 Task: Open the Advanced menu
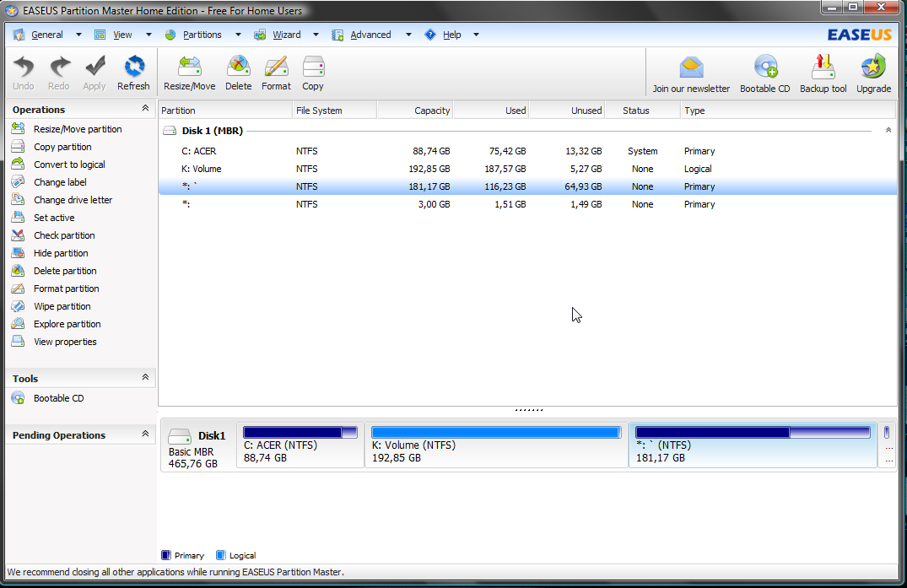(370, 35)
